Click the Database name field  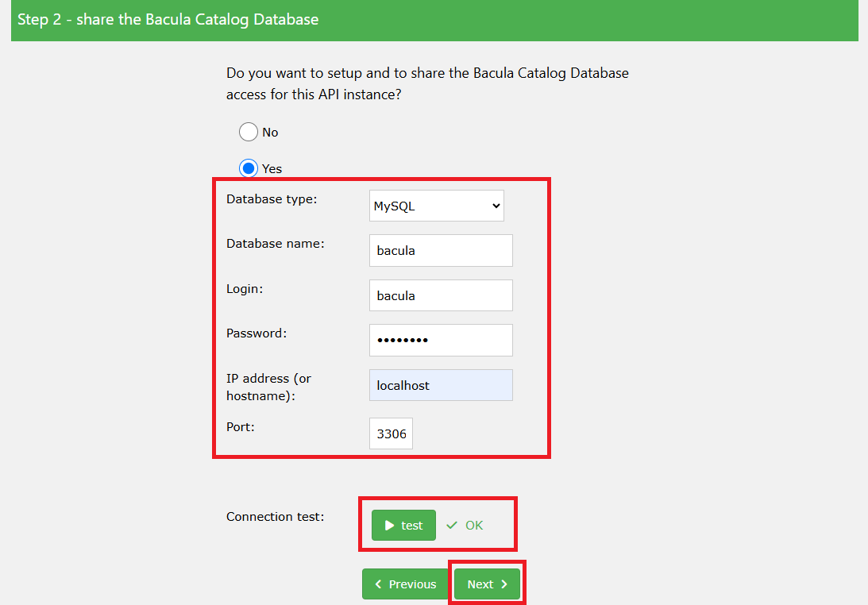[x=441, y=251]
